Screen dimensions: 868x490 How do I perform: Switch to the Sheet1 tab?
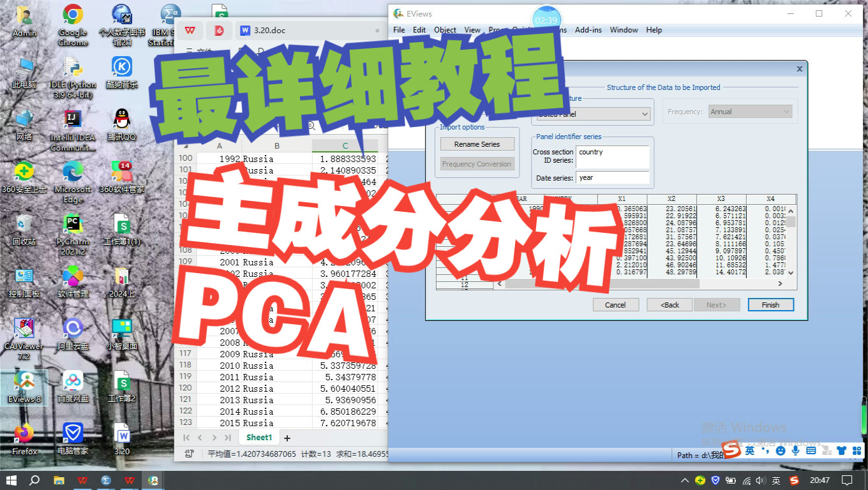pos(258,438)
